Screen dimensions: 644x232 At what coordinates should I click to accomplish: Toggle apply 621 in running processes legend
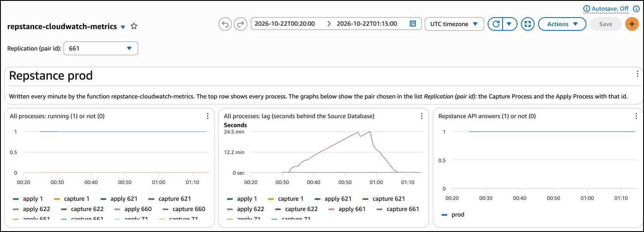pyautogui.click(x=119, y=199)
